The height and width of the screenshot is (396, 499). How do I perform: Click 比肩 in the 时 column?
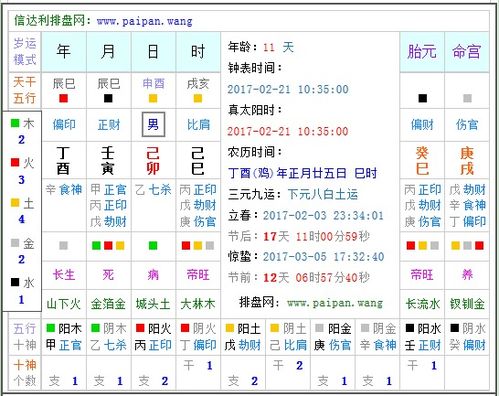pyautogui.click(x=198, y=125)
